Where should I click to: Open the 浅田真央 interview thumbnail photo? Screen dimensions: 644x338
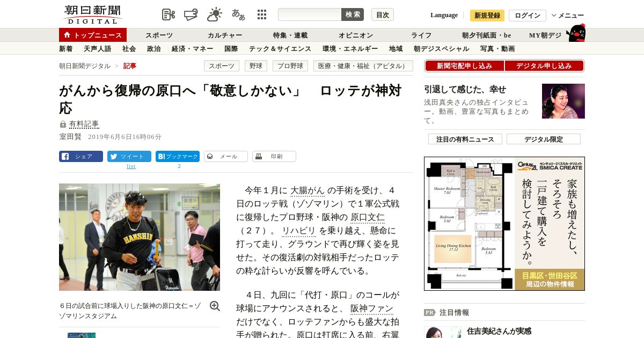coord(563,101)
